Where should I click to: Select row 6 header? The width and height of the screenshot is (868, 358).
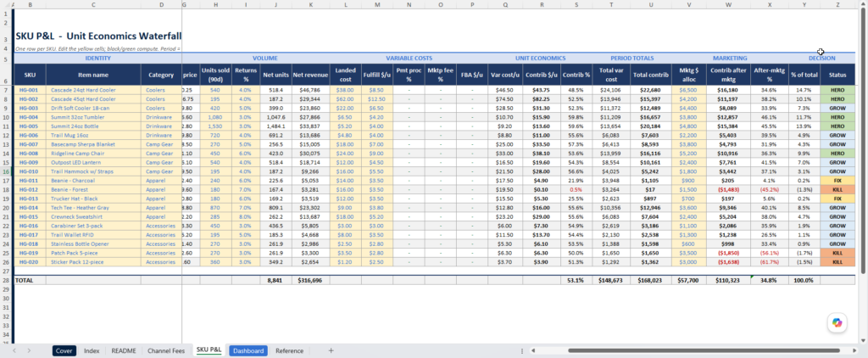point(6,75)
